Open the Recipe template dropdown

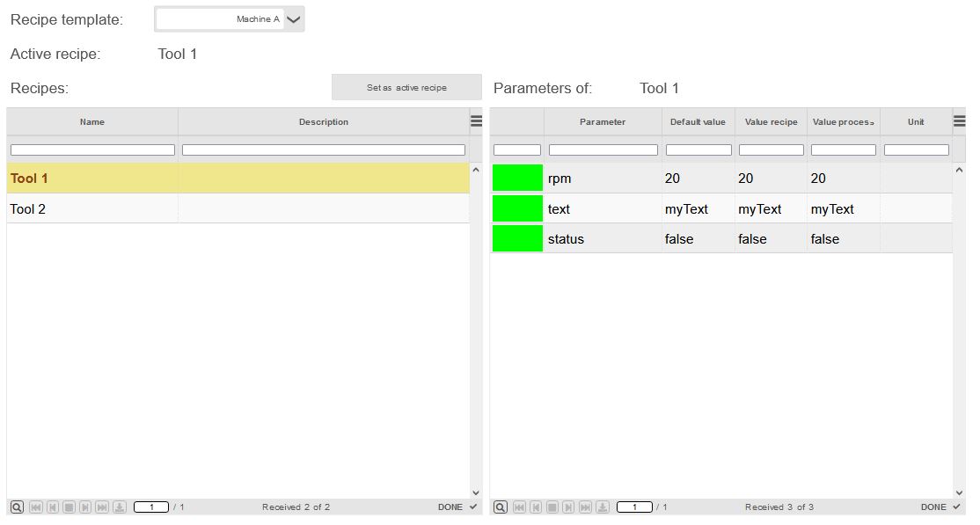(294, 19)
